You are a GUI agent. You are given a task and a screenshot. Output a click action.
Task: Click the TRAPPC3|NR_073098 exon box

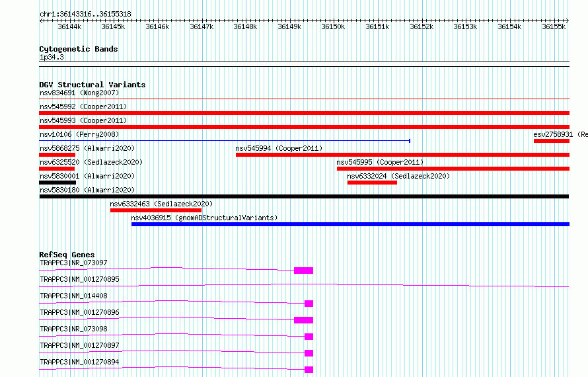(309, 337)
